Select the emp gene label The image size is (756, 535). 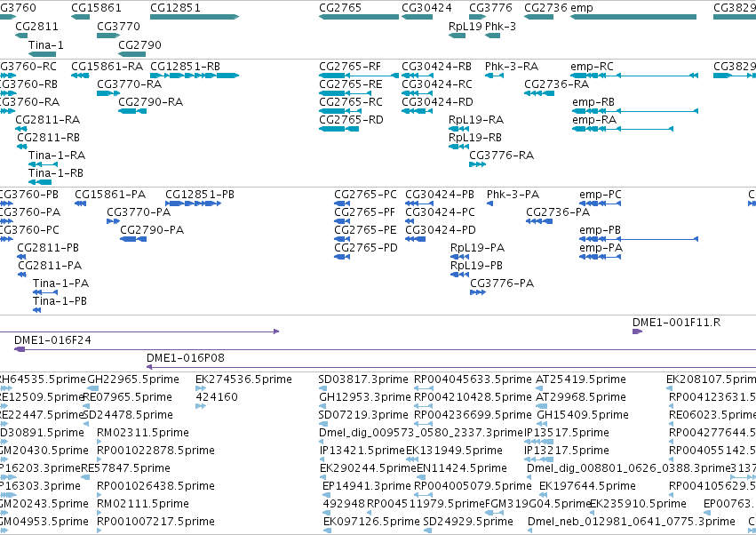tap(582, 8)
